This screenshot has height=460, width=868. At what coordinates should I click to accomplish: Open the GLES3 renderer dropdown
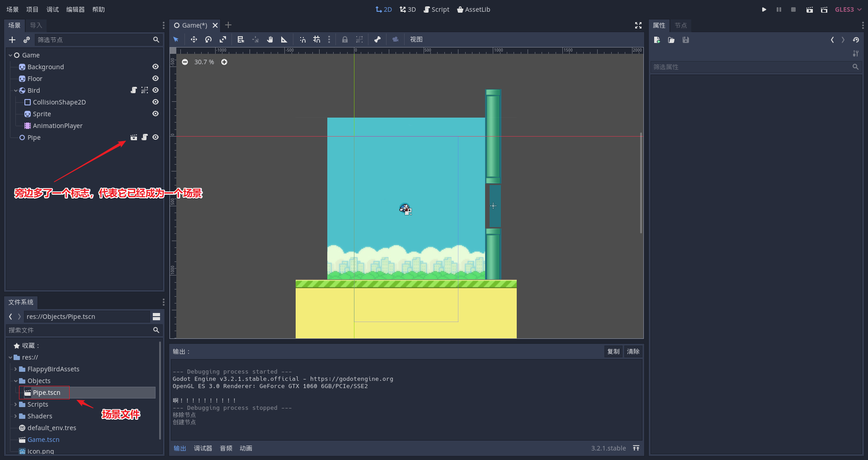848,9
